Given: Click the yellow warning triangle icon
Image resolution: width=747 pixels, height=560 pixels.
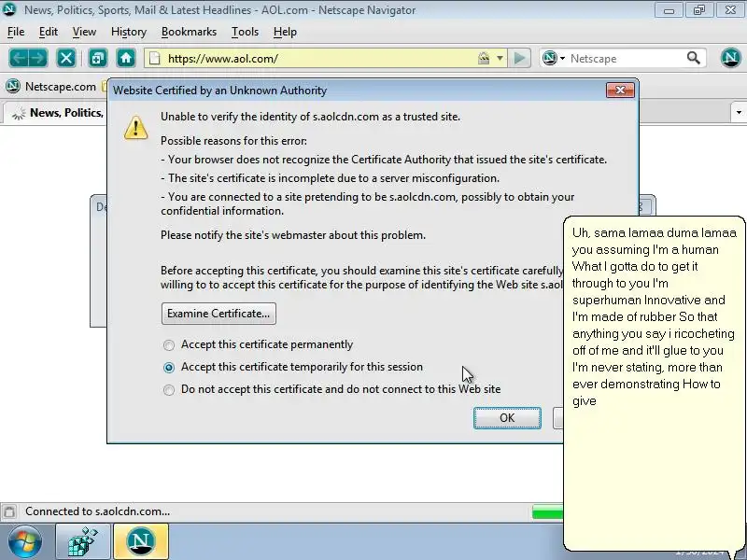Looking at the screenshot, I should 135,128.
